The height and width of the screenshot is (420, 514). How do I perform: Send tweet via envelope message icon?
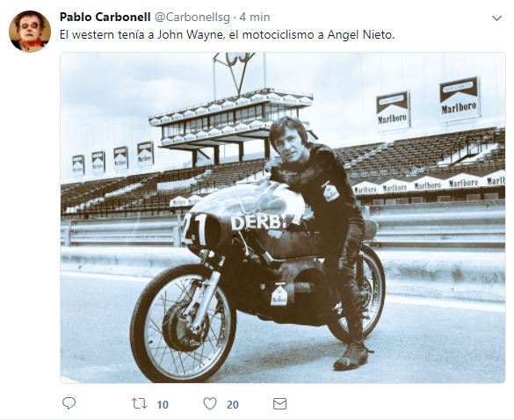[279, 403]
